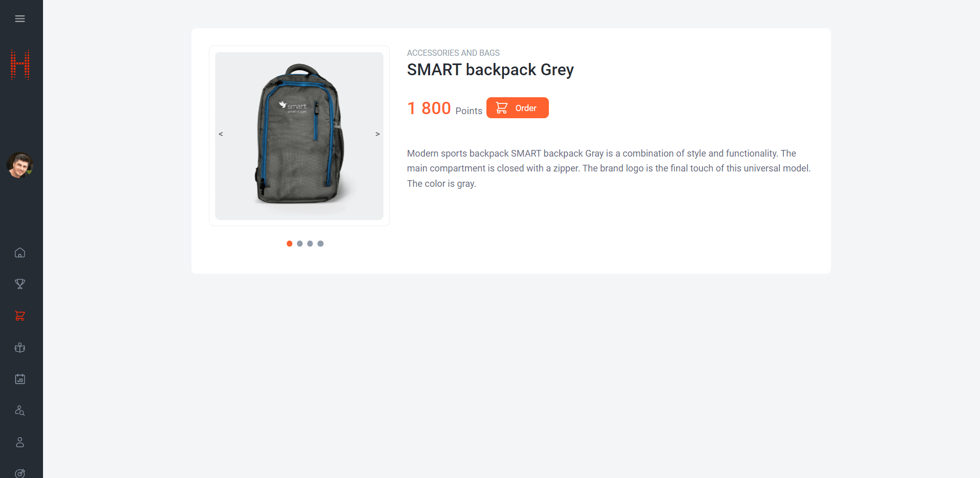Open the user profile sidebar icon
This screenshot has width=980, height=478.
pos(20,442)
